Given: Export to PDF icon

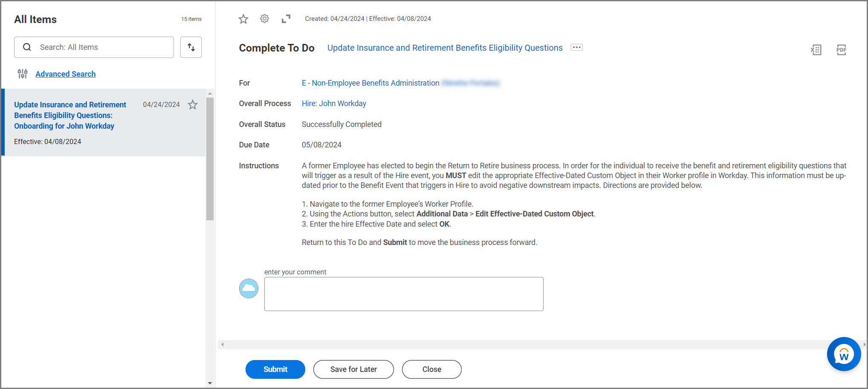Looking at the screenshot, I should tap(842, 50).
